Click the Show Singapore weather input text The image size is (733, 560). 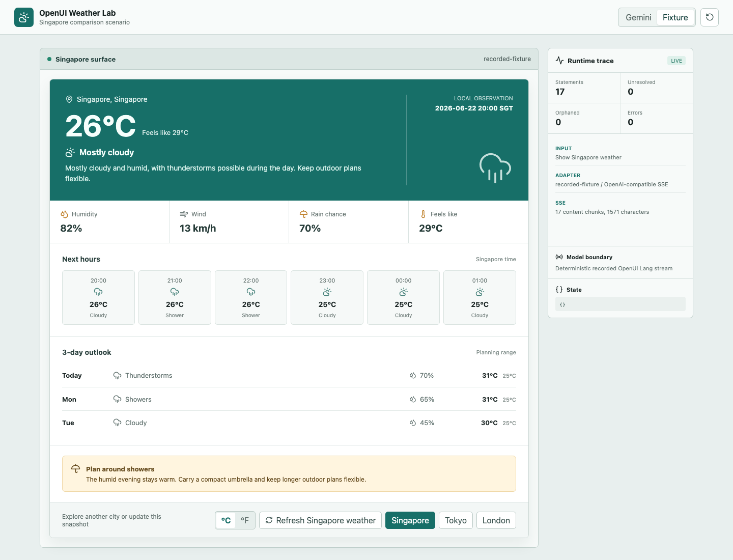pyautogui.click(x=588, y=157)
